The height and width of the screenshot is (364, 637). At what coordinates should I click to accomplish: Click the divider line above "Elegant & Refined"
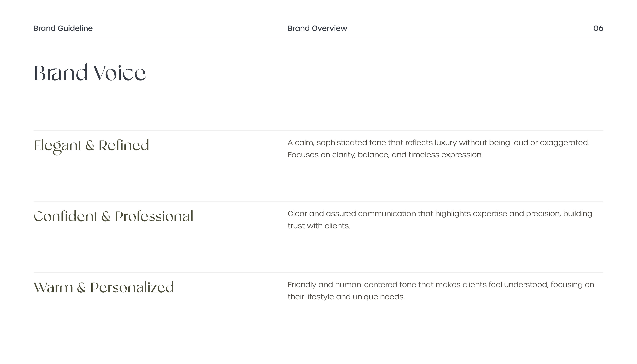318,131
